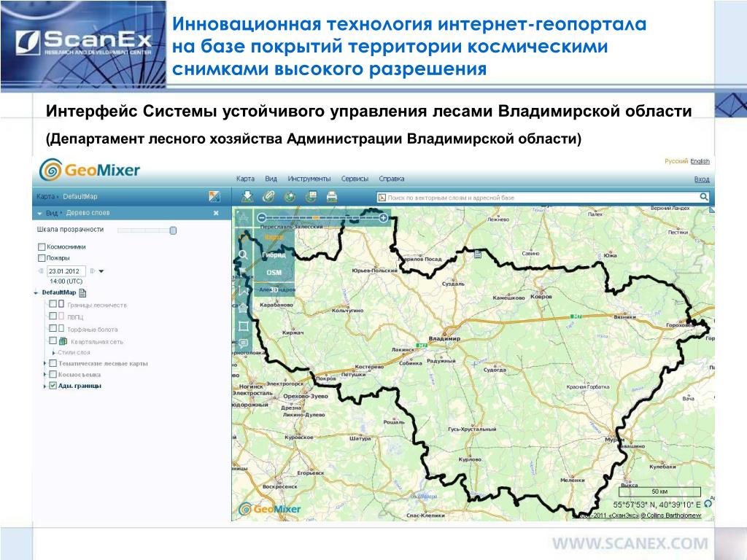Select the Карта basemap option
Image resolution: width=747 pixels, height=560 pixels.
point(274,237)
